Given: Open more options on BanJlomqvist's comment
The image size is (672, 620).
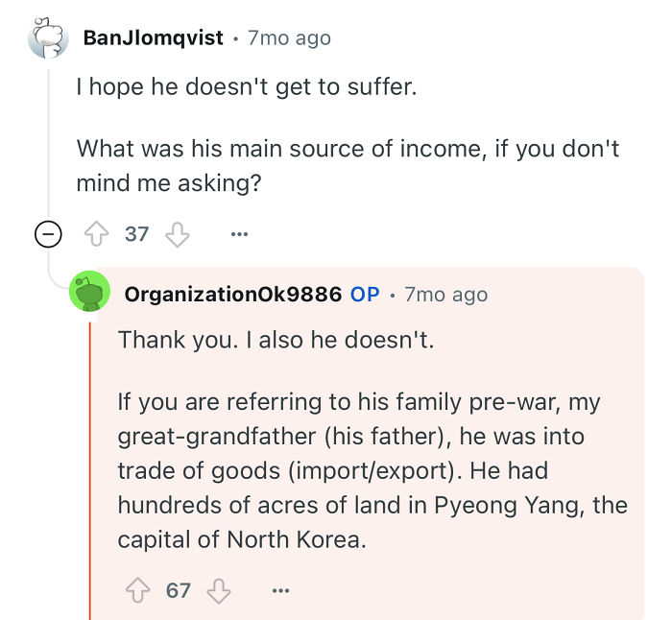Looking at the screenshot, I should (239, 234).
